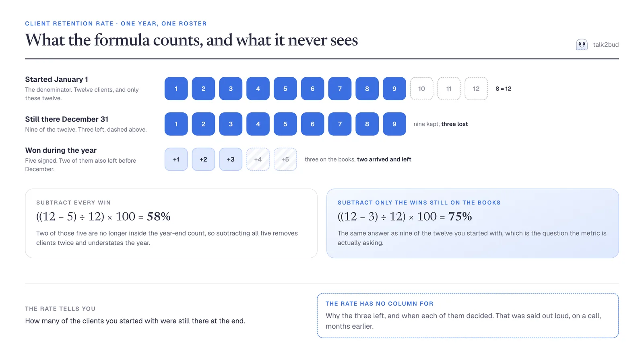Click the 'three lost' bold label

(454, 124)
